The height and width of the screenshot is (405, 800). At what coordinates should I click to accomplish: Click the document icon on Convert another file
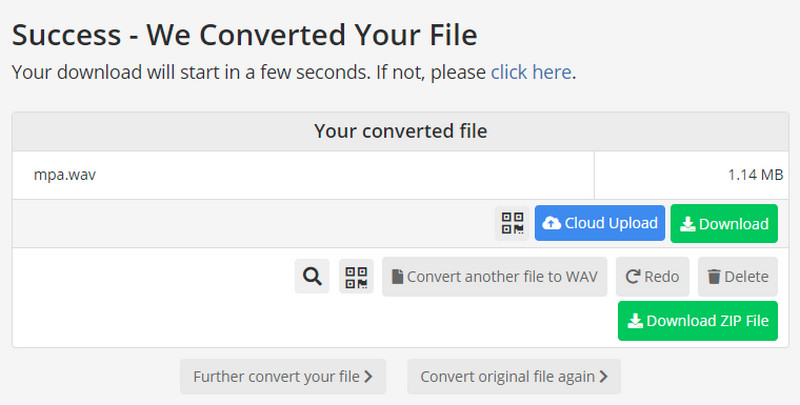coord(396,277)
